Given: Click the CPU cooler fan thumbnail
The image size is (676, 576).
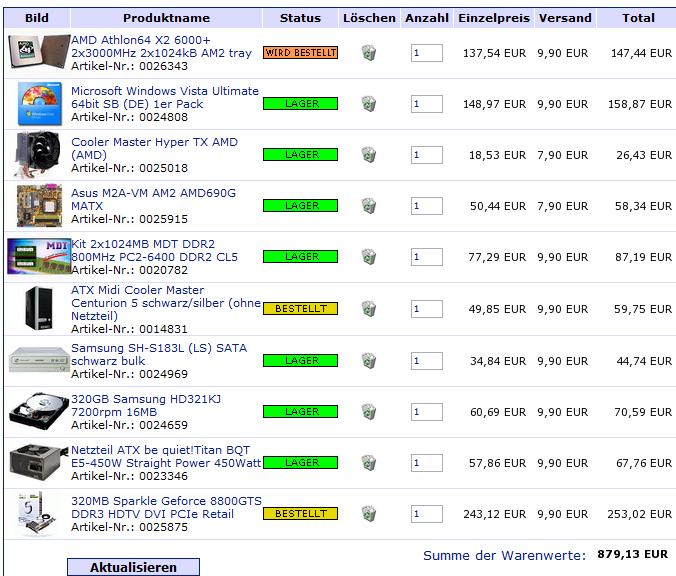Looking at the screenshot, I should (x=38, y=154).
